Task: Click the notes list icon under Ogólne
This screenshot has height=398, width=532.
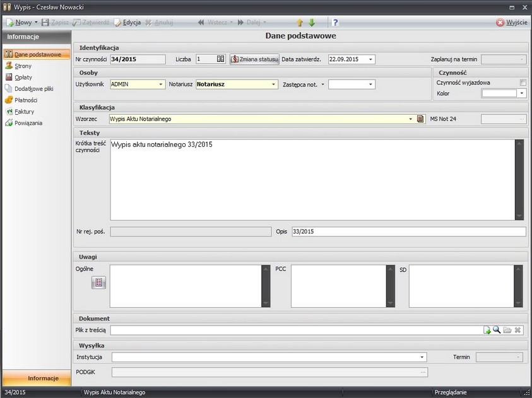Action: [100, 283]
